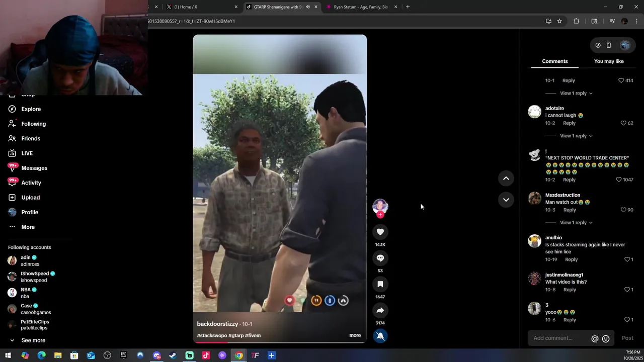Post the comment

pyautogui.click(x=627, y=338)
